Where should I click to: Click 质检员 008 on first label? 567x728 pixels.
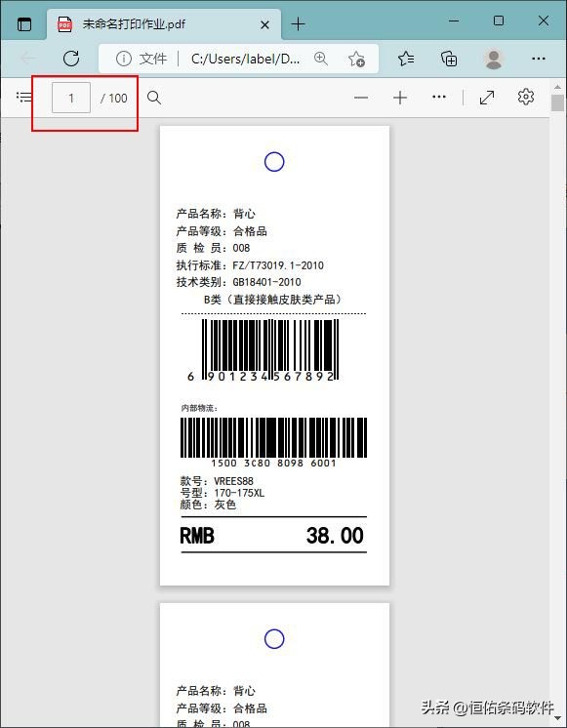click(213, 248)
